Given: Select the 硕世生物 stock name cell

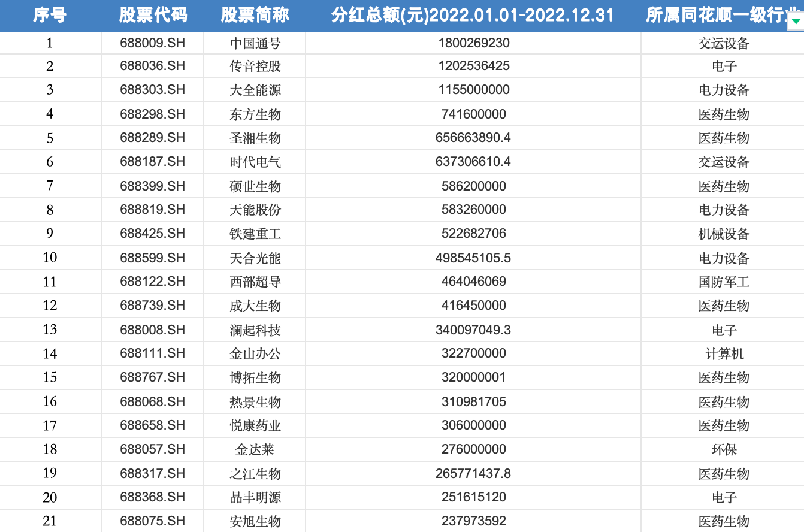Looking at the screenshot, I should [x=255, y=186].
